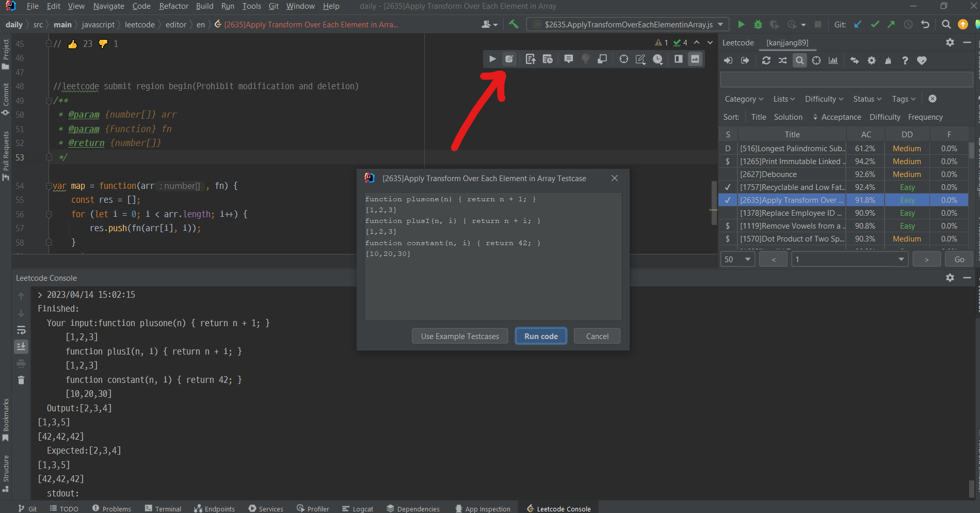The height and width of the screenshot is (513, 980).
Task: Open submissions history icon in editor toolbar
Action: point(548,59)
